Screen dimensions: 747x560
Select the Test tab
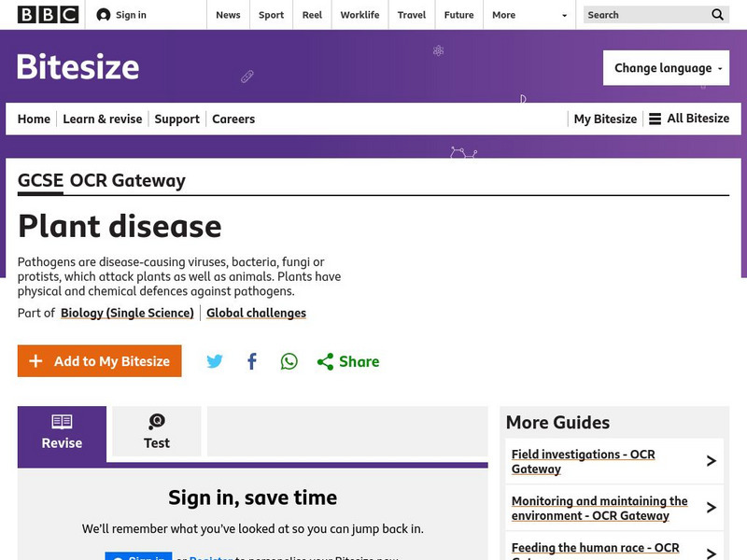pyautogui.click(x=157, y=431)
